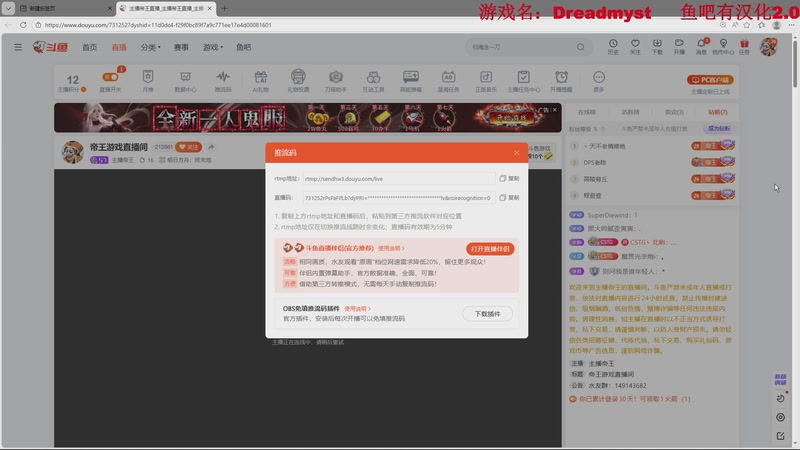Open companion usage instructions link

pyautogui.click(x=391, y=248)
